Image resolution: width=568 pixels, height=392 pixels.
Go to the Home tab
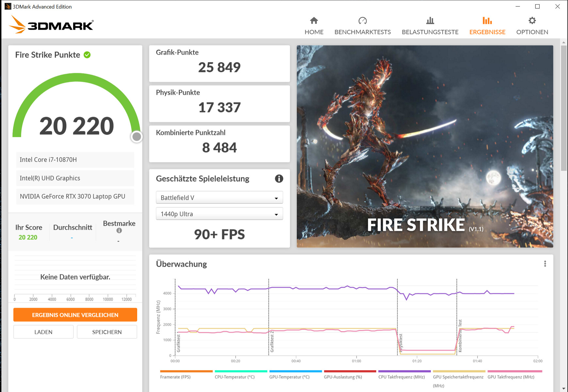314,26
